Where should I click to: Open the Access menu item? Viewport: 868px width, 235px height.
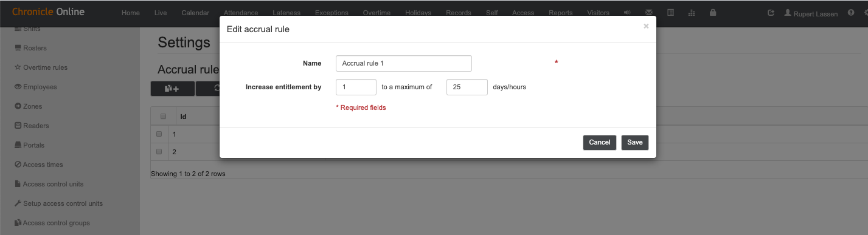(523, 13)
